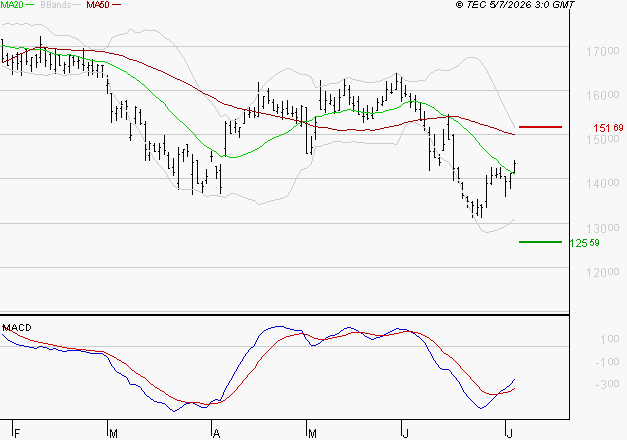The height and width of the screenshot is (440, 627).
Task: Click the A April time axis marker
Action: point(216,434)
